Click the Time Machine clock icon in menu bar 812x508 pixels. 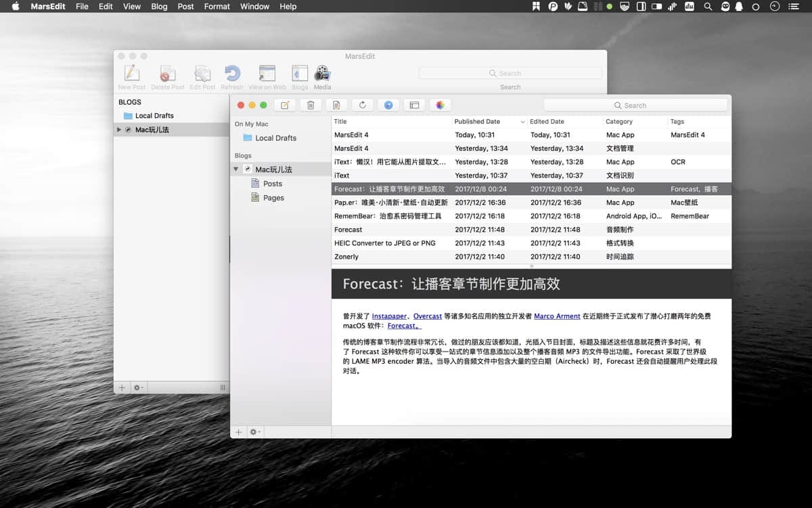pos(775,6)
